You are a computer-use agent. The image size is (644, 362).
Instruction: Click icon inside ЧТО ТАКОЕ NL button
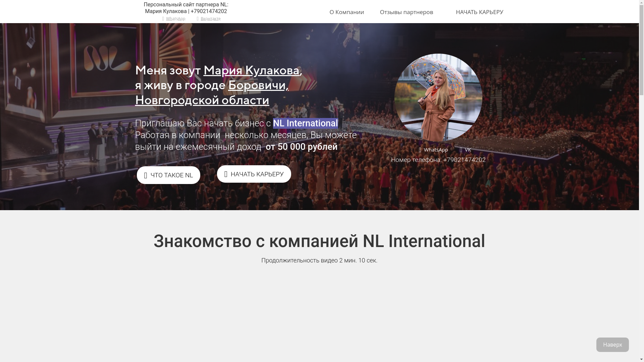(x=145, y=175)
